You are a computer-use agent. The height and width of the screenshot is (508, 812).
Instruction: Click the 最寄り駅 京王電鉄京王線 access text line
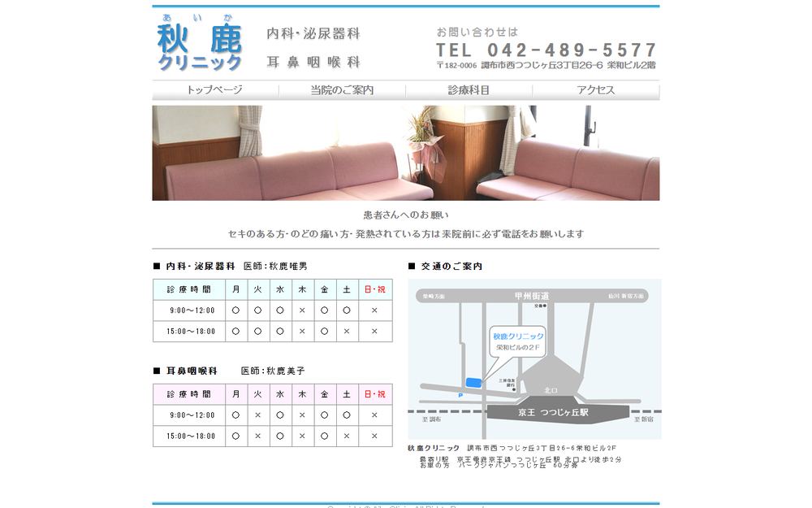(520, 459)
